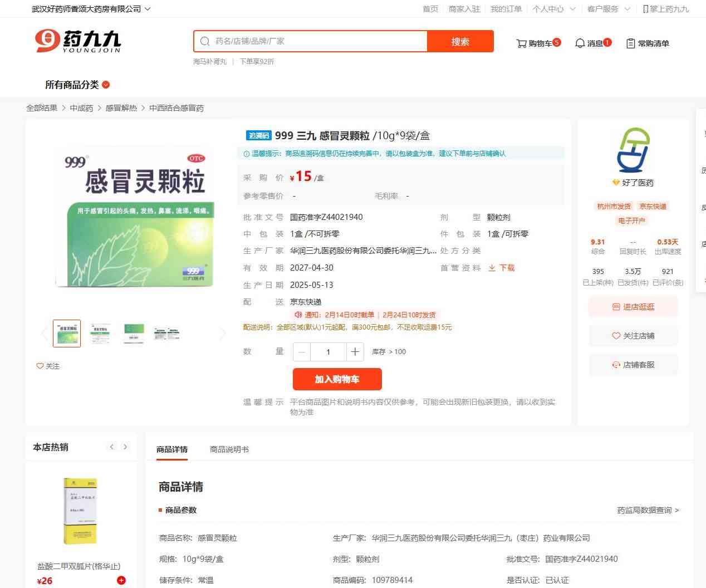Open the 消息 notification bell

592,43
